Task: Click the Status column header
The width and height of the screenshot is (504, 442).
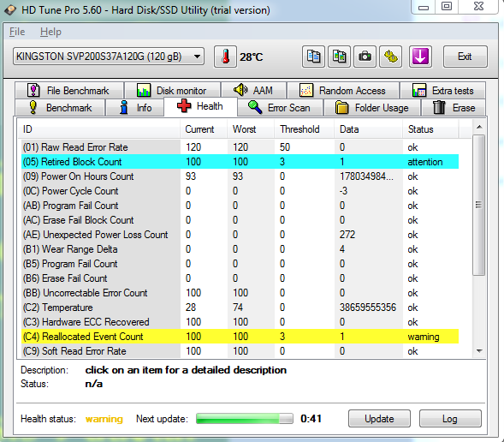Action: click(430, 129)
